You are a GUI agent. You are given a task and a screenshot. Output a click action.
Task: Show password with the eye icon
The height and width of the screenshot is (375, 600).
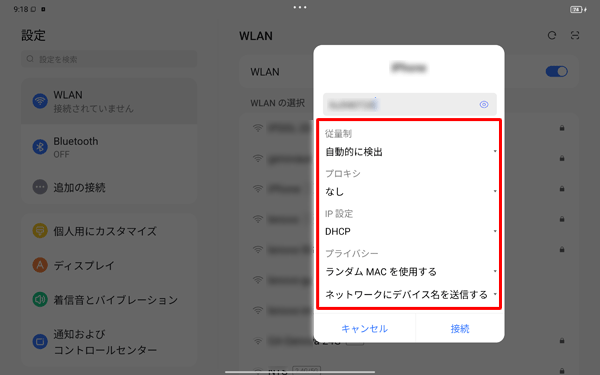[484, 104]
